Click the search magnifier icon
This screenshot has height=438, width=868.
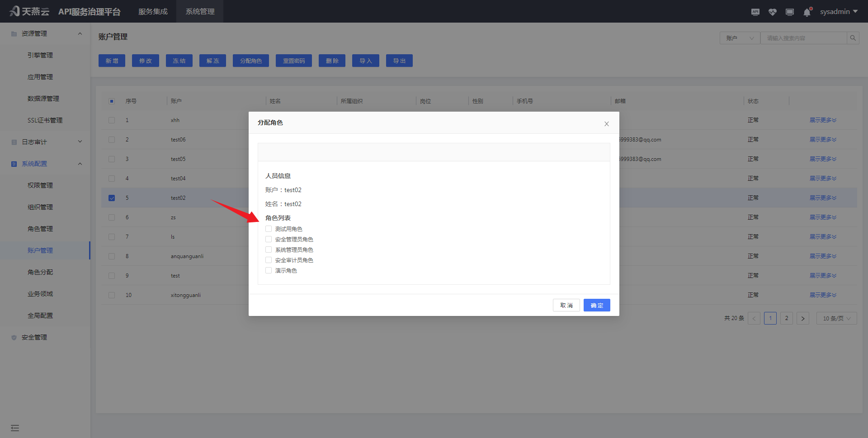tap(853, 38)
